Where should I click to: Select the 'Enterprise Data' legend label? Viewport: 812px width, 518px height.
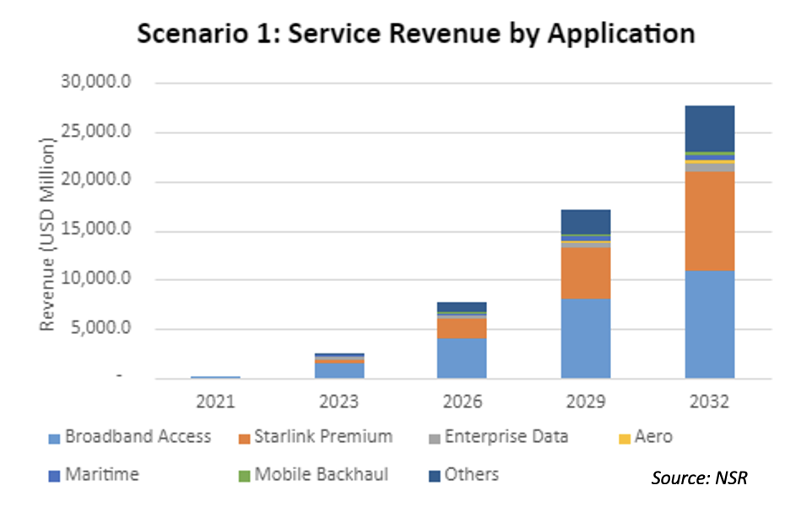(506, 437)
